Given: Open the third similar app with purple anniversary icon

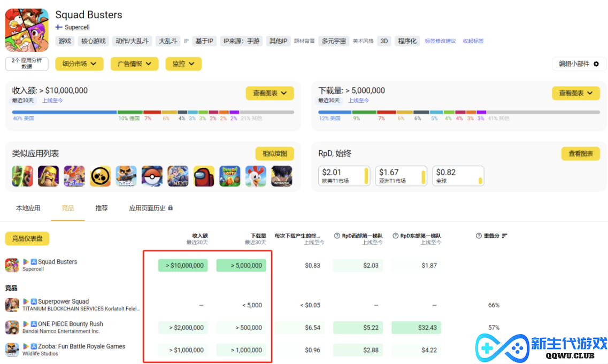Looking at the screenshot, I should [74, 176].
